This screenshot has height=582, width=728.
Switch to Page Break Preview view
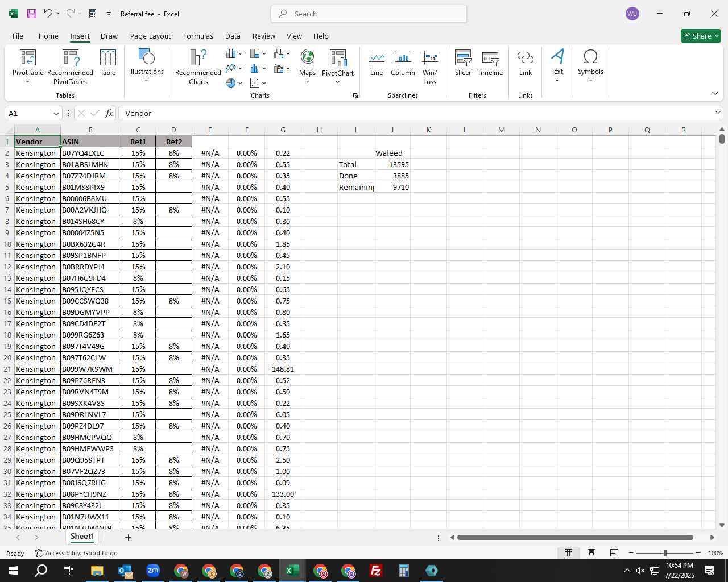[x=614, y=553]
